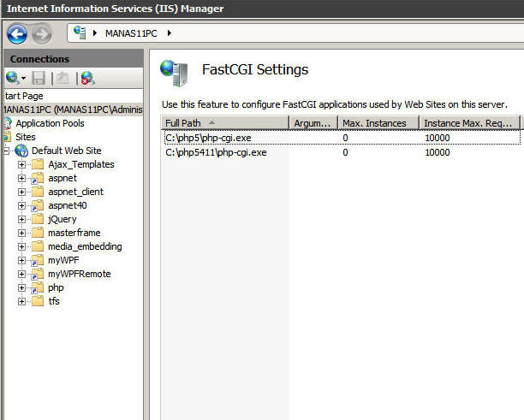Sort by Instance Max. Requests column header

click(469, 123)
